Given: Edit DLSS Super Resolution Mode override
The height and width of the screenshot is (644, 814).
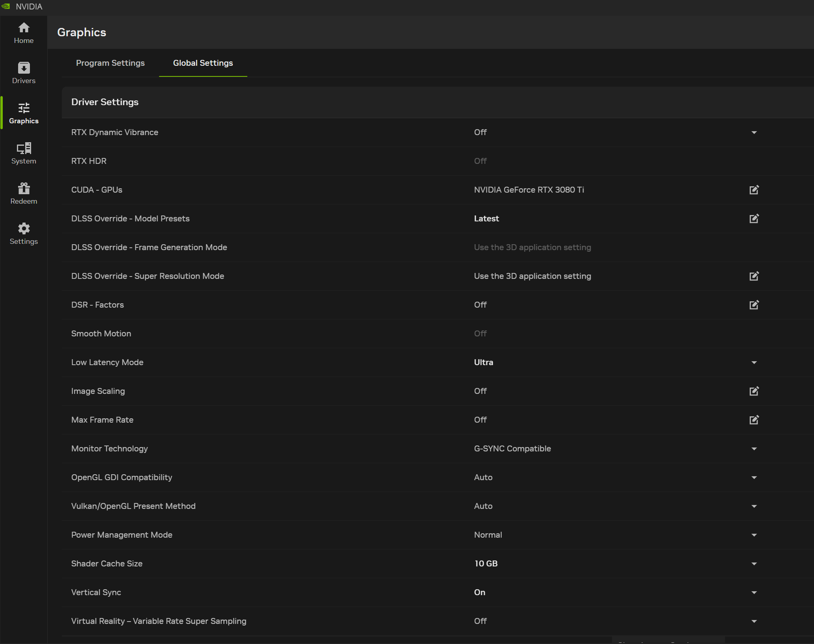Looking at the screenshot, I should click(754, 276).
